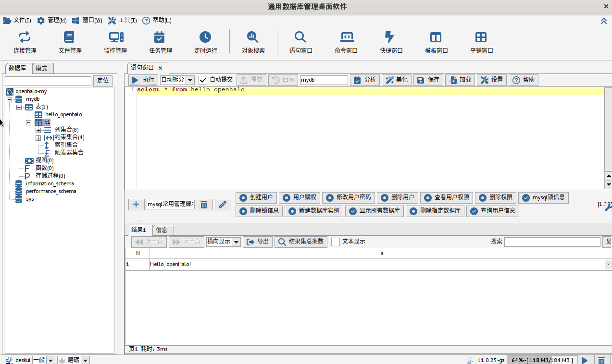Screen dimensions: 612x364
Task: Click the 美化 beautify button
Action: tap(397, 80)
